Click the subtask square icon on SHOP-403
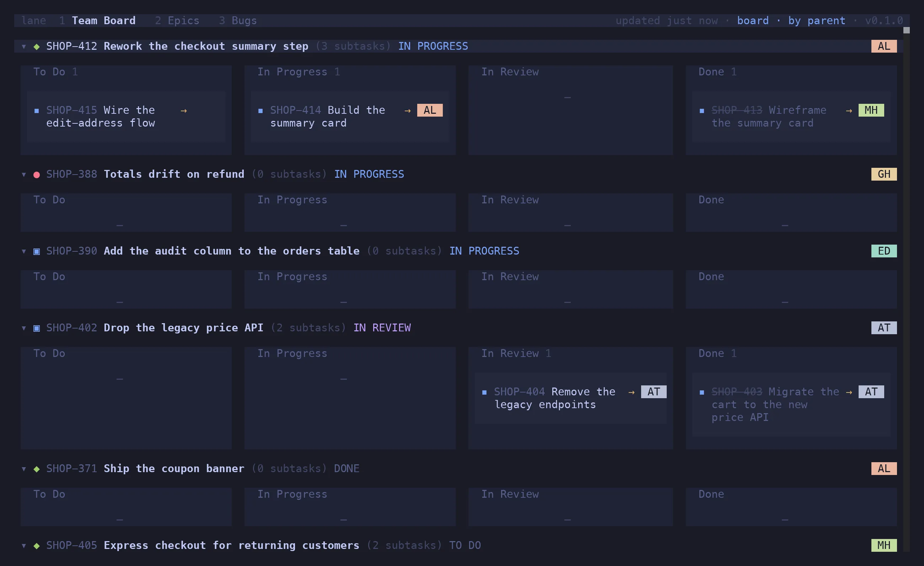Screen dimensions: 924x566 (702, 393)
